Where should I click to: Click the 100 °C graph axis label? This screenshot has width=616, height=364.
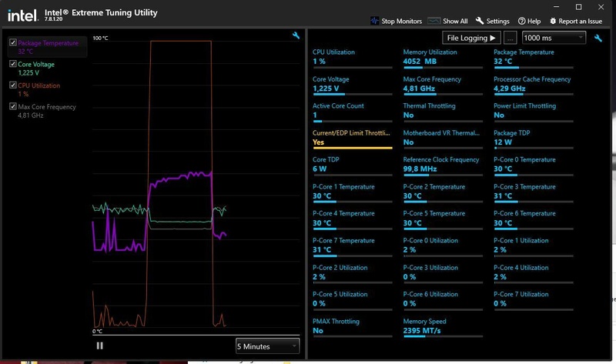pyautogui.click(x=100, y=38)
